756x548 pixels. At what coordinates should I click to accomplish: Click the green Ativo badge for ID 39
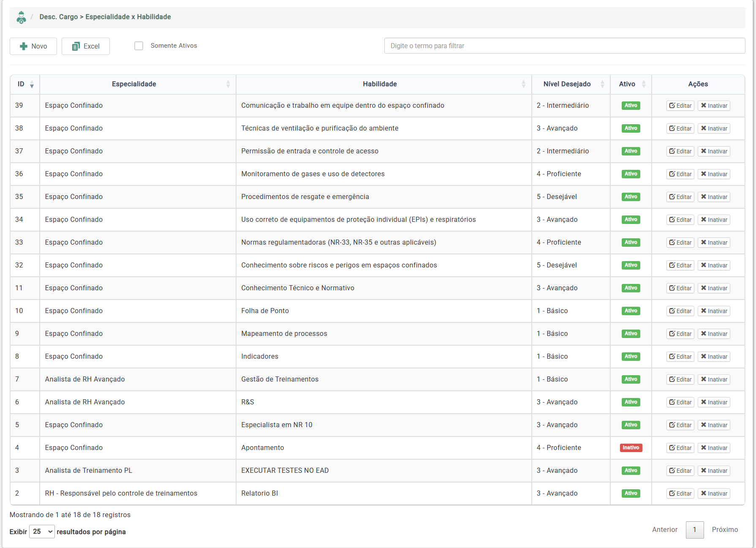631,106
